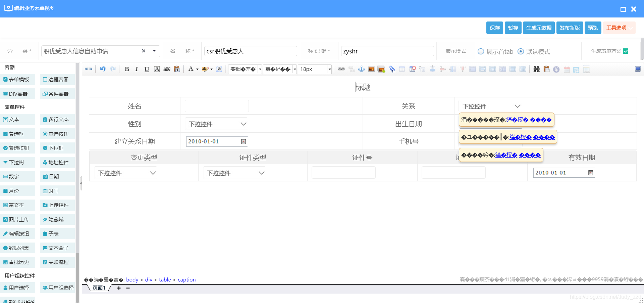Toggle 生成表单方案 checkbox
The image size is (644, 303).
coord(626,51)
